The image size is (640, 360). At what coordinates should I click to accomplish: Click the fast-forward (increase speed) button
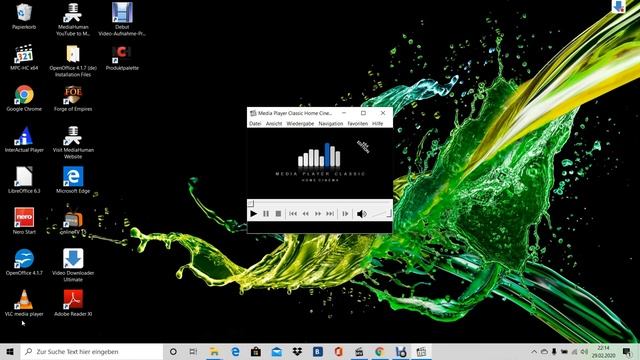pyautogui.click(x=317, y=213)
